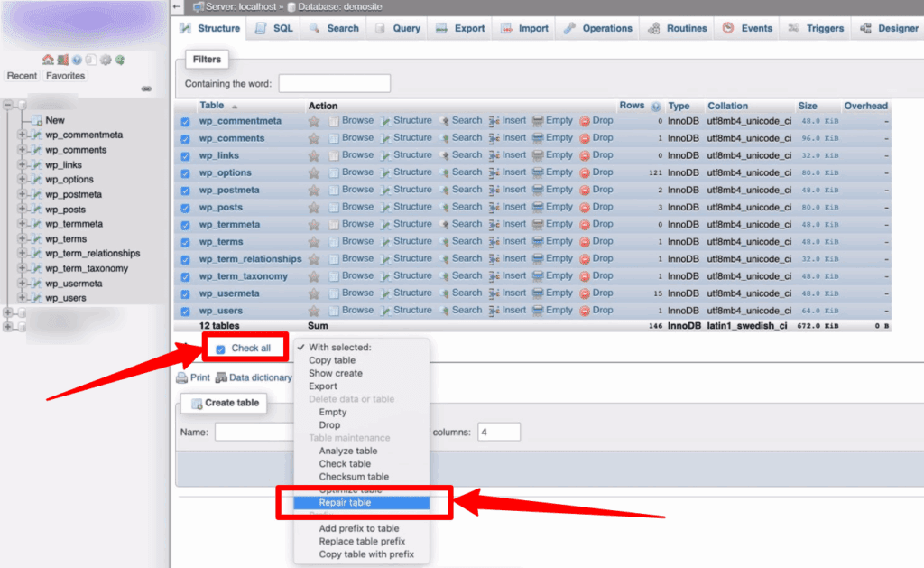Click the Rows column help icon
This screenshot has width=924, height=568.
(656, 107)
